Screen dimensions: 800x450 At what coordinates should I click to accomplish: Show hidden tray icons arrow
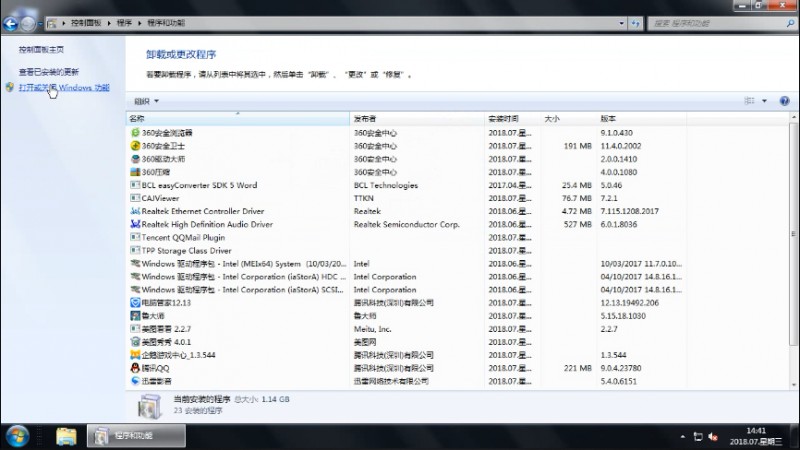(x=683, y=437)
